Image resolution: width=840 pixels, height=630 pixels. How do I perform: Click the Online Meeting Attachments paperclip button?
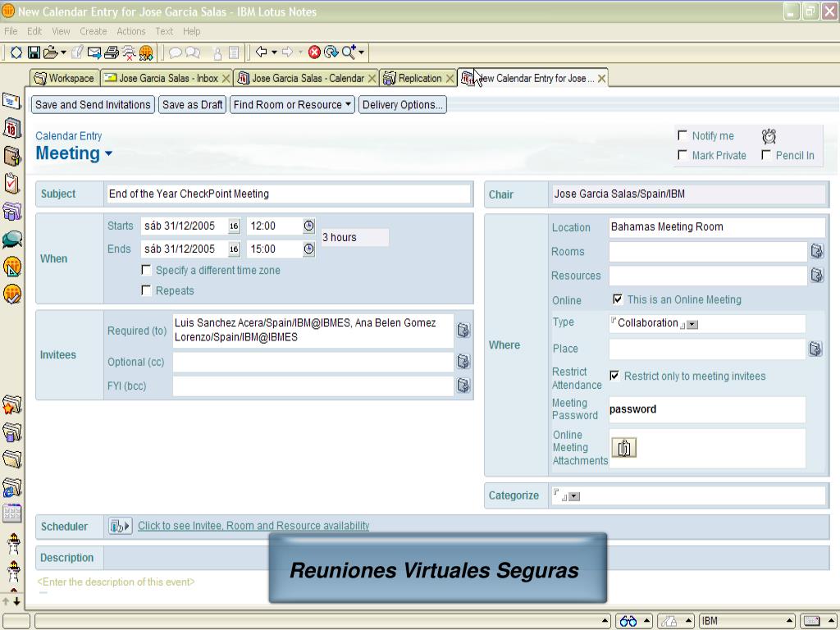point(623,447)
